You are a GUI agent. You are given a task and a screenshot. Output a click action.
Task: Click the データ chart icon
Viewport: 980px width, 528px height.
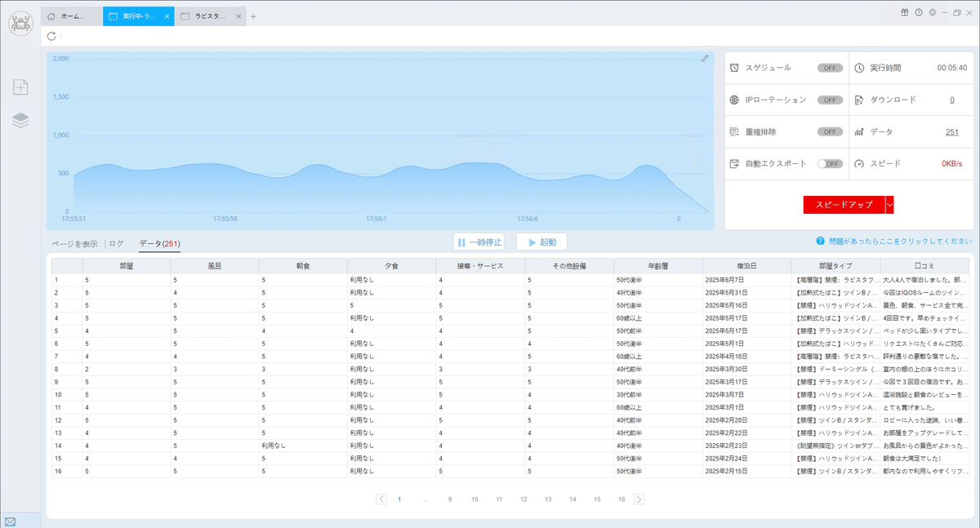(859, 131)
